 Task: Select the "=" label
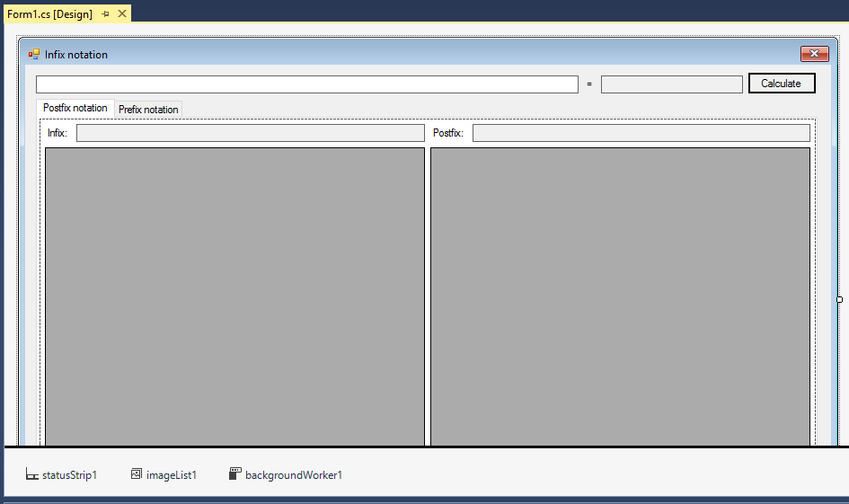589,84
